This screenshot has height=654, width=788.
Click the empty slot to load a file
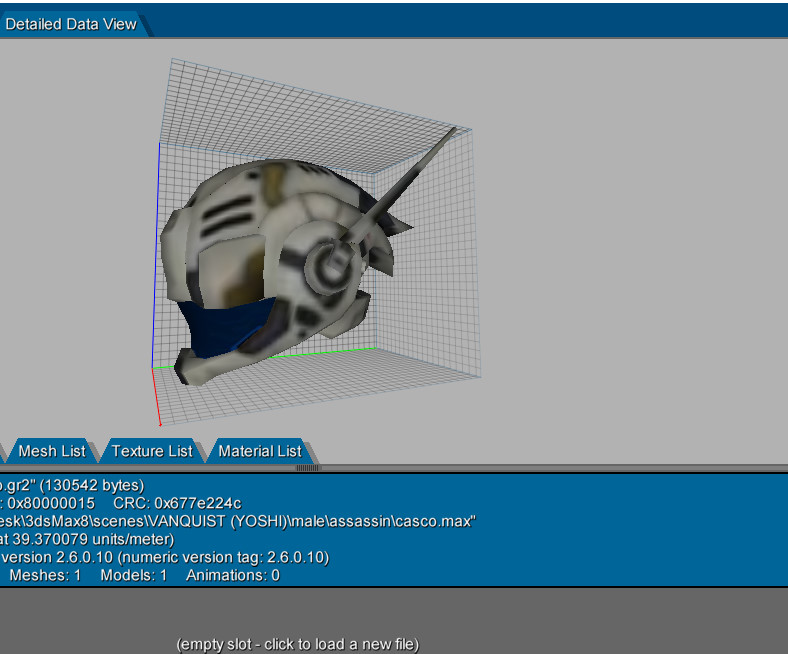(298, 644)
